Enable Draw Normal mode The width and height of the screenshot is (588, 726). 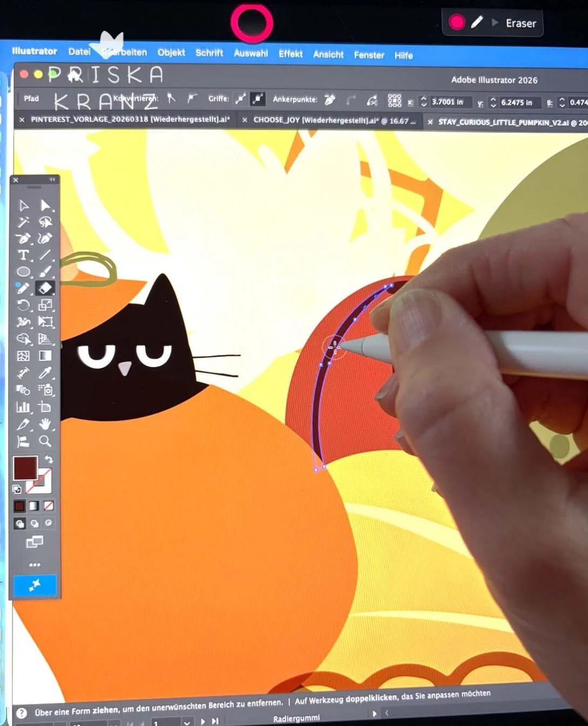point(19,523)
